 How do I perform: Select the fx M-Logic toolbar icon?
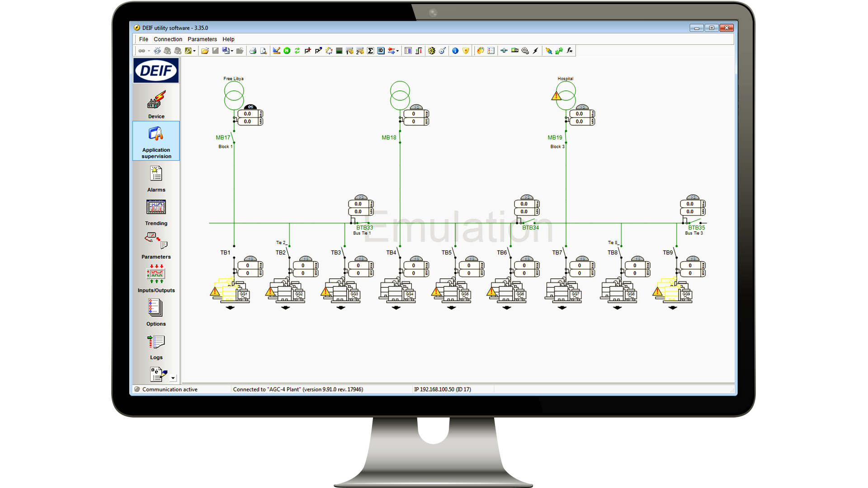(x=570, y=51)
